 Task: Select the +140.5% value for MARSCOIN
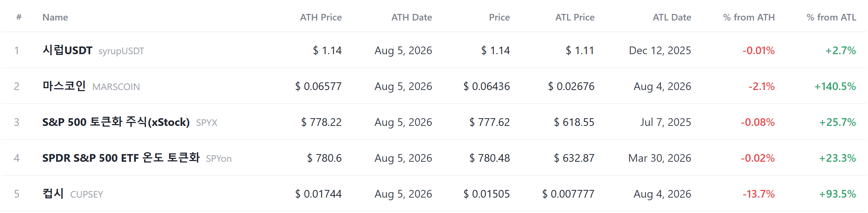coord(835,86)
